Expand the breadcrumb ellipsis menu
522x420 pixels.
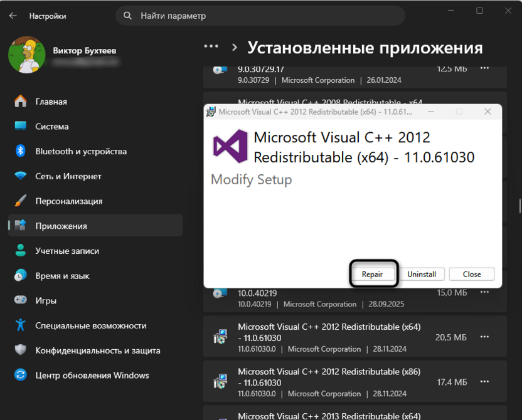pos(211,47)
